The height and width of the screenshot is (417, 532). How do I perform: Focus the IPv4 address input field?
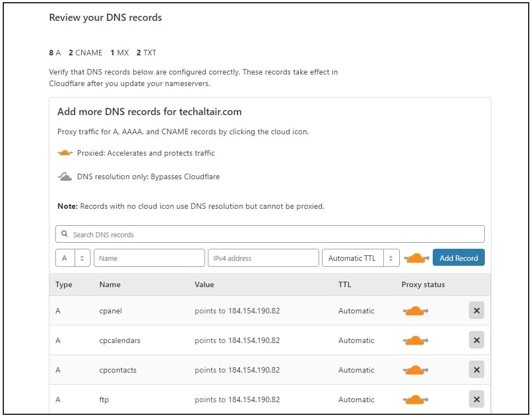[x=263, y=258]
